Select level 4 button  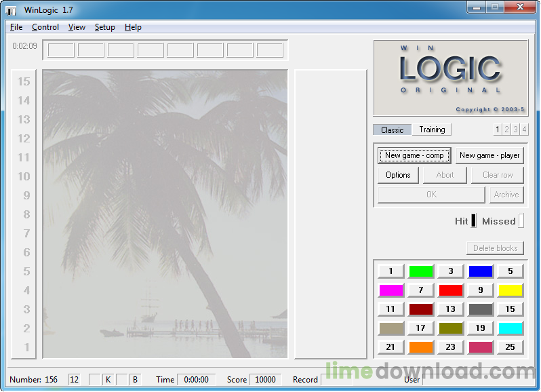[524, 130]
